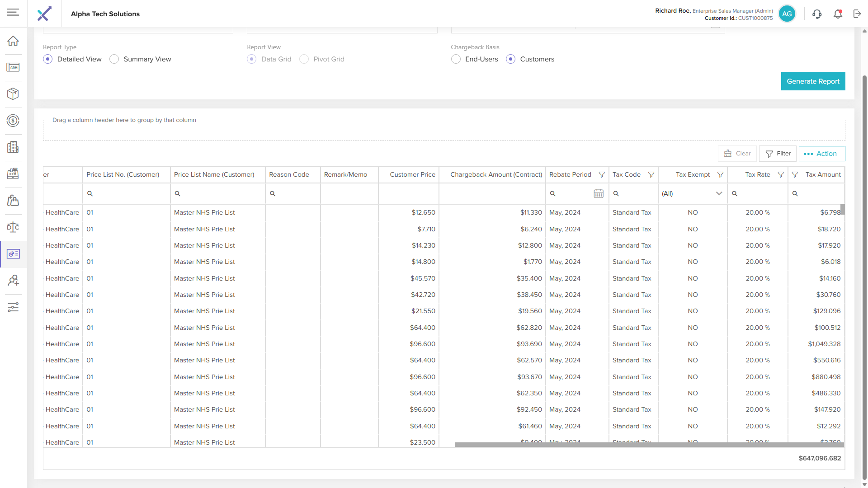Screen dimensions: 868x488
Task: Open headset support icon
Action: (x=817, y=14)
